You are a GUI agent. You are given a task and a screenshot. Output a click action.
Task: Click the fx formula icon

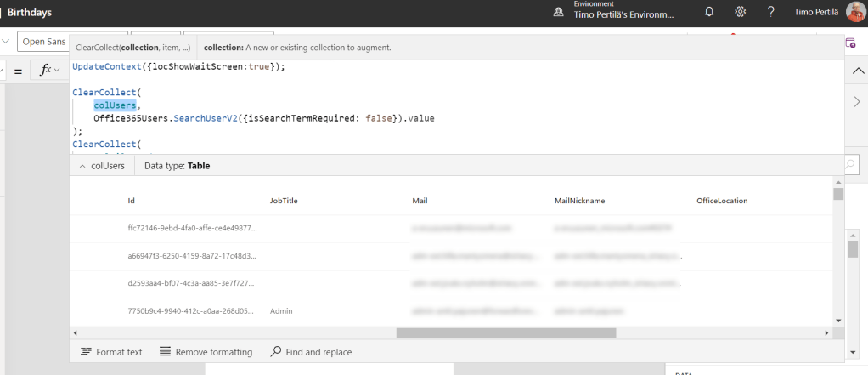click(x=45, y=71)
